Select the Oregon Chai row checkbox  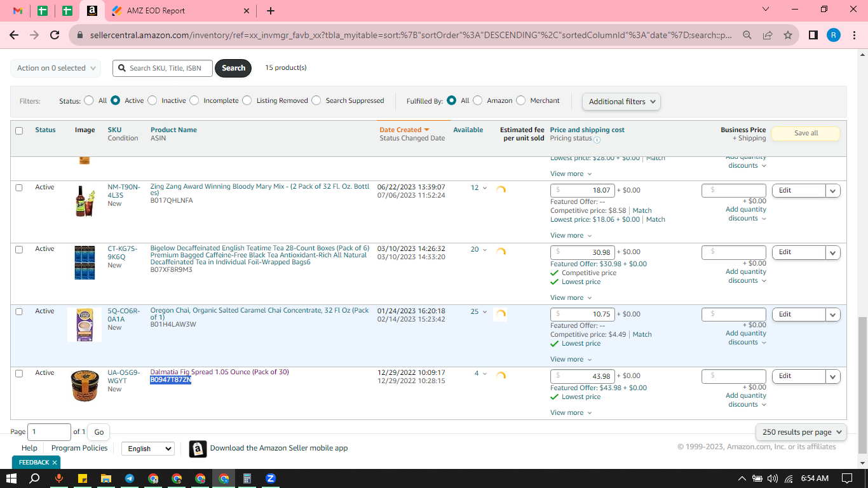19,311
